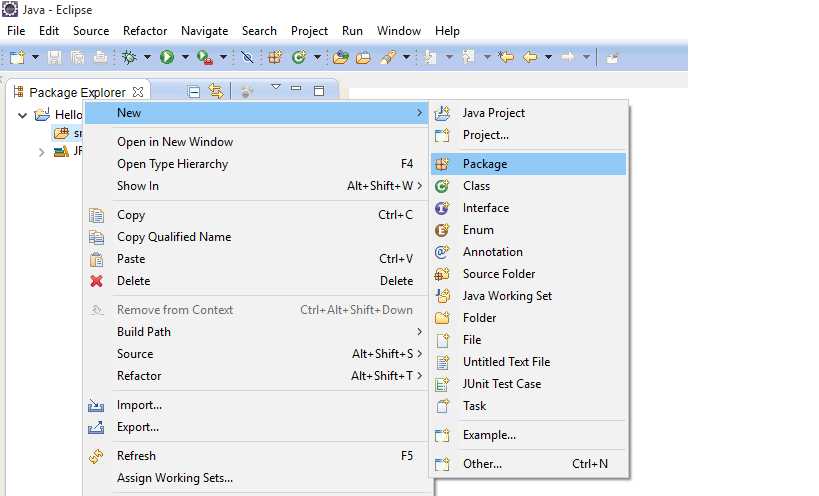Click Open in New Window context entry
Image resolution: width=819 pixels, height=496 pixels.
tap(256, 142)
